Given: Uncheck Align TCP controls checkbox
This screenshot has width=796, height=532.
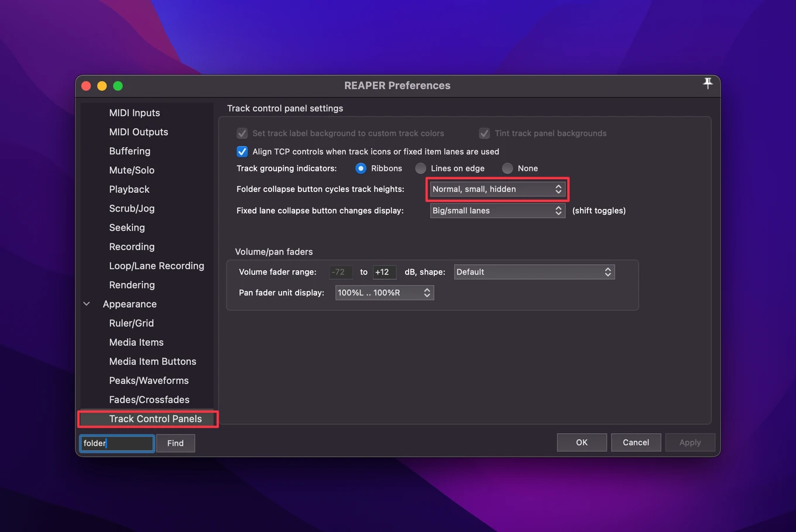Looking at the screenshot, I should click(242, 152).
